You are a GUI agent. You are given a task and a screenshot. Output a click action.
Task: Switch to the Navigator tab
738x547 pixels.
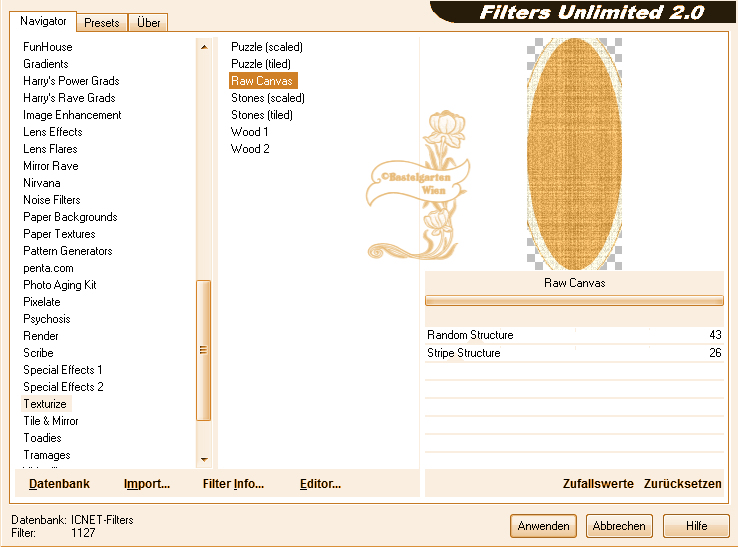click(x=43, y=21)
